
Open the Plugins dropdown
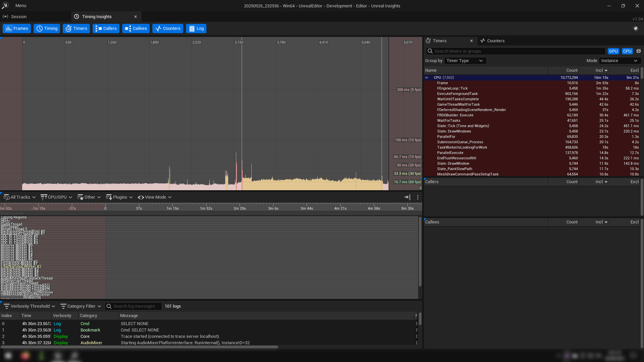point(119,197)
